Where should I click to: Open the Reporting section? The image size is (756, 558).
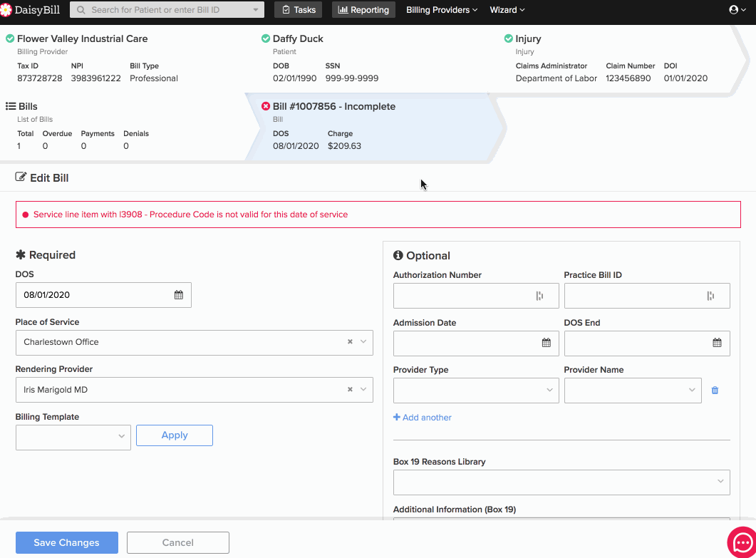[363, 10]
